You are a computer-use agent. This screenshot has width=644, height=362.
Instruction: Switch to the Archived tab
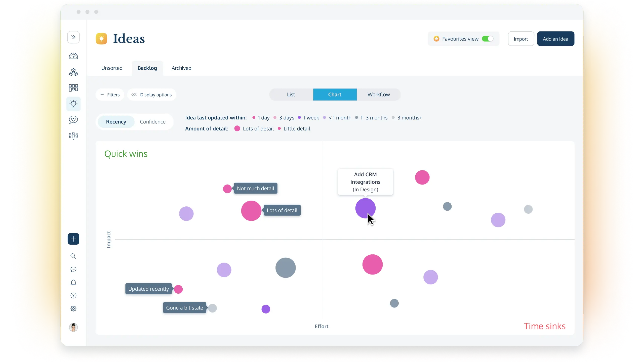pos(181,68)
